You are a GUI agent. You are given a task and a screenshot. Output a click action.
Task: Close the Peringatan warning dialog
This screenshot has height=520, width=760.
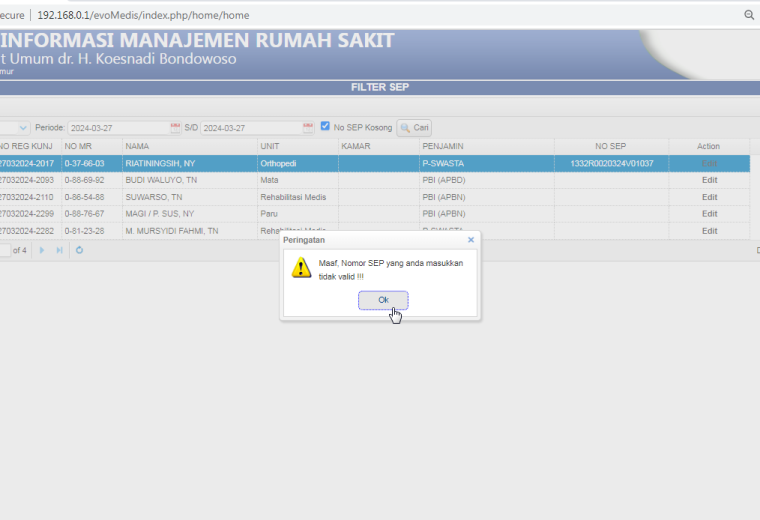click(x=471, y=240)
